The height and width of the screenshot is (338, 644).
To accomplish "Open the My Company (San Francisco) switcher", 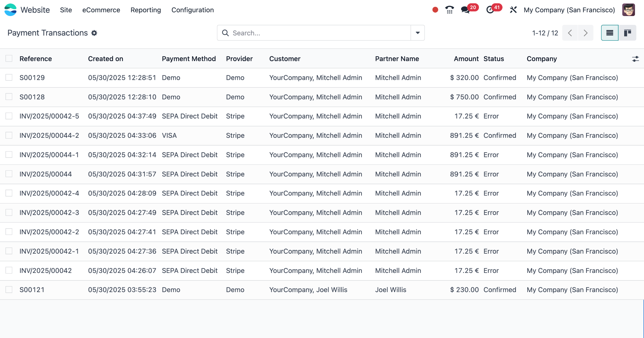I will tap(569, 10).
